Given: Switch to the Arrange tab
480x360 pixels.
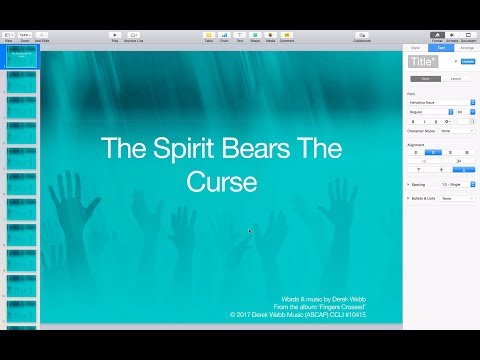Looking at the screenshot, I should [467, 48].
